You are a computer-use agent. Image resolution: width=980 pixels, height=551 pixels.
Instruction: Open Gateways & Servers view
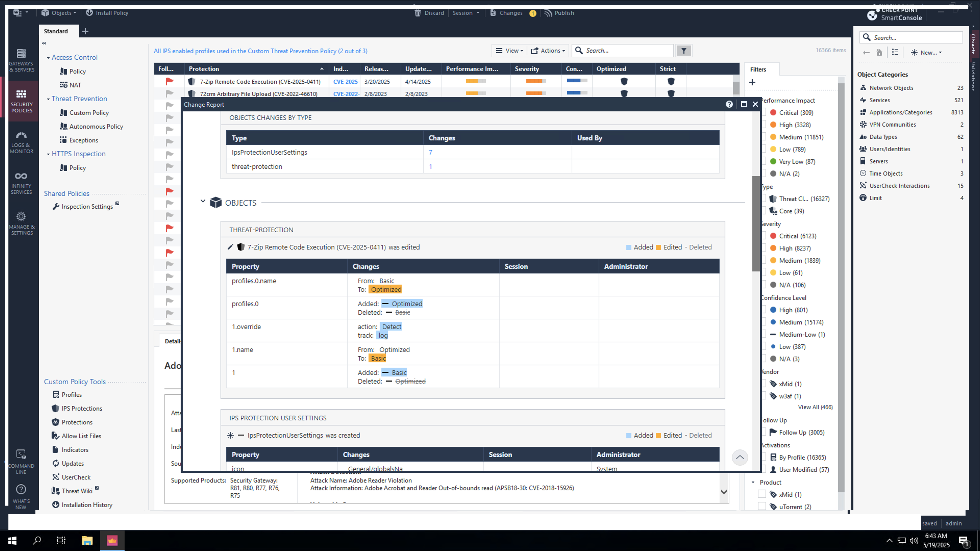click(22, 60)
